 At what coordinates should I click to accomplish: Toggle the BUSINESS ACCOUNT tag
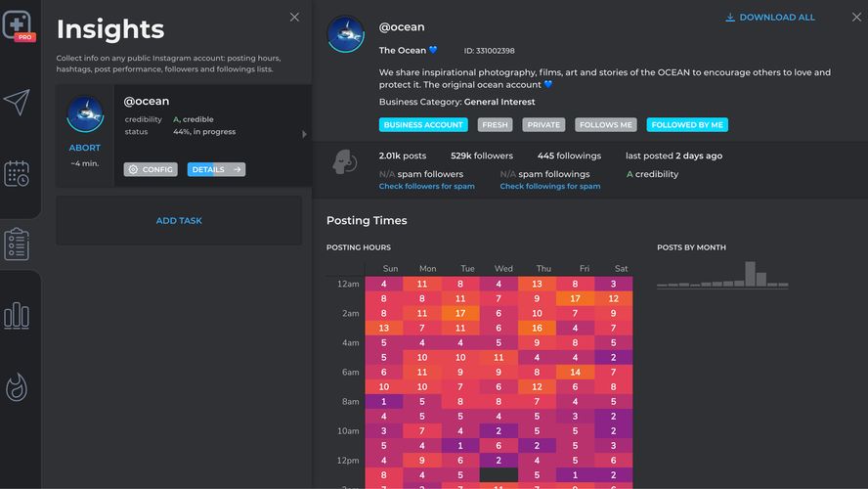(423, 125)
